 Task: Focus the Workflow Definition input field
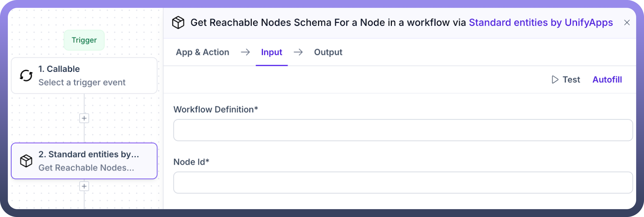403,130
